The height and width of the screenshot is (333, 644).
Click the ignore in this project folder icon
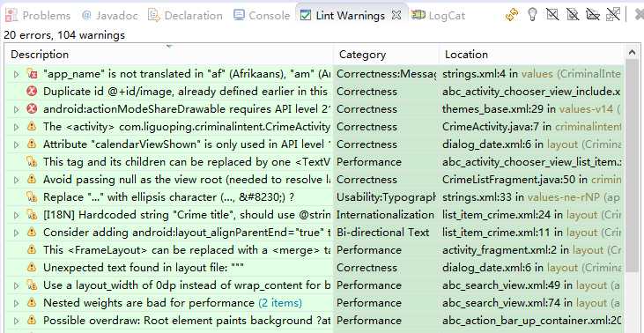[x=593, y=15]
